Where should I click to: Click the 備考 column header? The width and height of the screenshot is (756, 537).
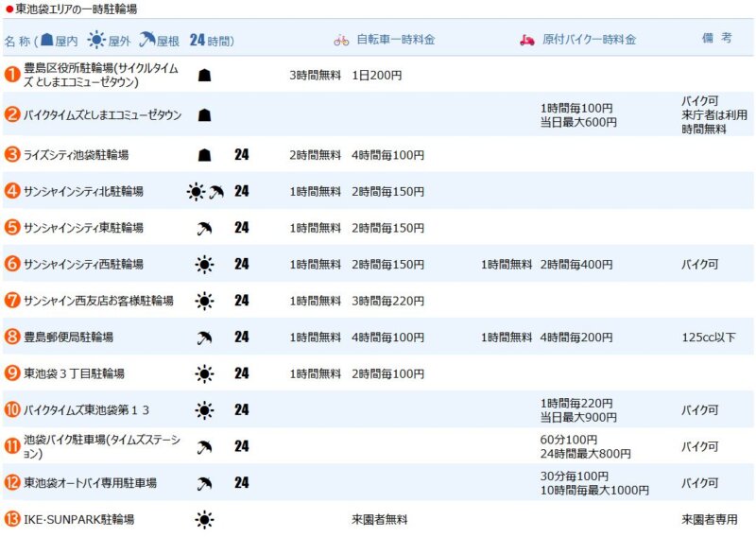pyautogui.click(x=716, y=39)
